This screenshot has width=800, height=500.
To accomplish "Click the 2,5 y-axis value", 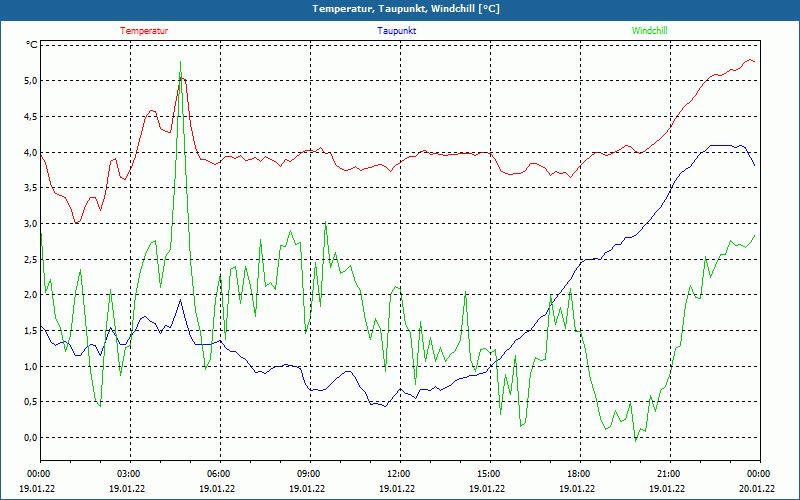I will (31, 259).
